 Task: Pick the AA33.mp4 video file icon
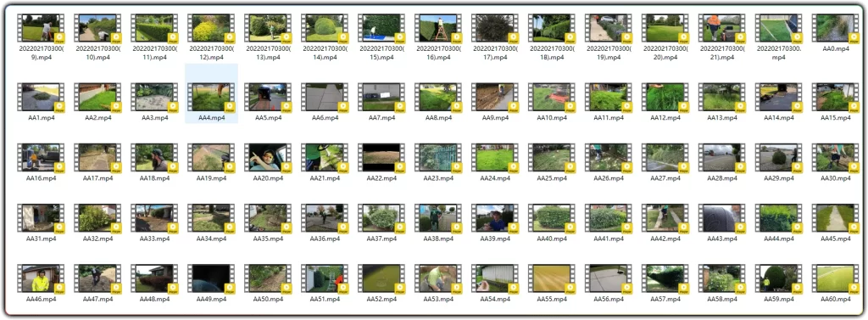[154, 218]
